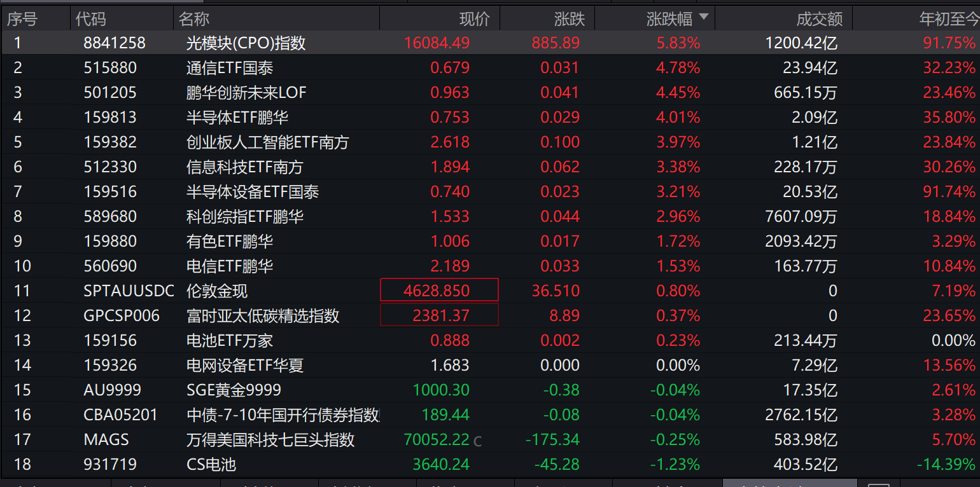Select the 光模块(CPO)指数 row
Screen dimensions: 980x487
tap(490, 43)
